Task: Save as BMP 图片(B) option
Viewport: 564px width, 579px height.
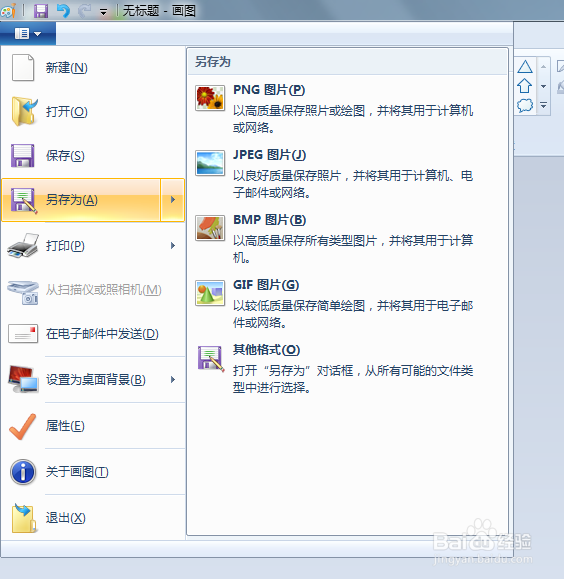Action: tap(347, 238)
